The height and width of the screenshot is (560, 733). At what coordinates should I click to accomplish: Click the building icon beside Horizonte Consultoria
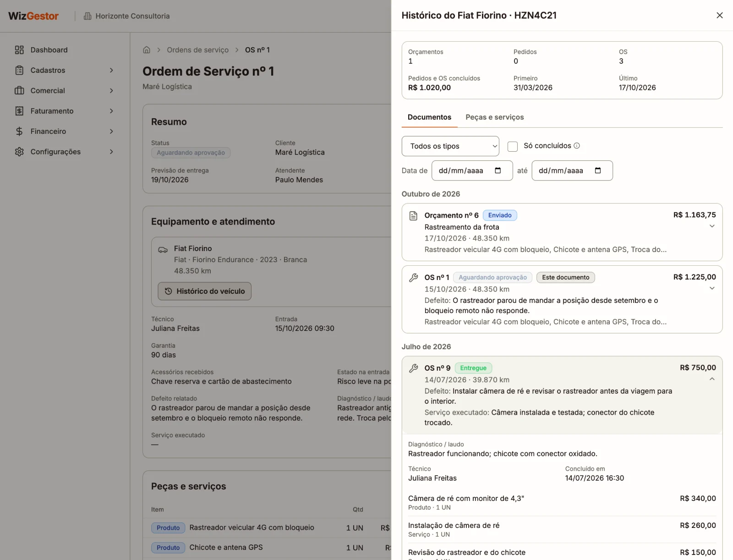click(88, 16)
